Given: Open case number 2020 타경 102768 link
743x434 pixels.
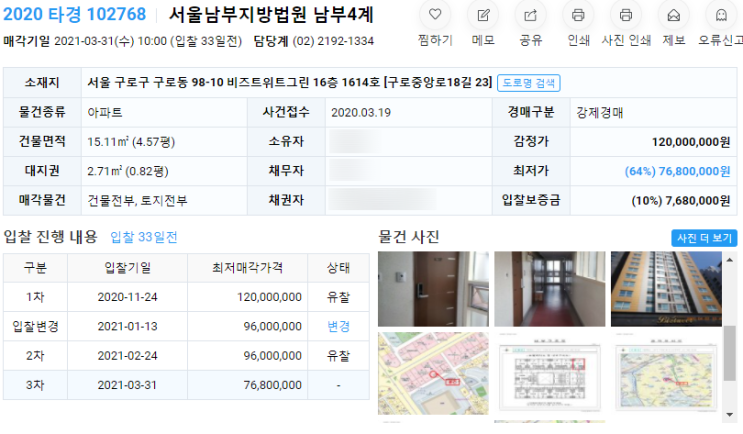Looking at the screenshot, I should click(74, 14).
